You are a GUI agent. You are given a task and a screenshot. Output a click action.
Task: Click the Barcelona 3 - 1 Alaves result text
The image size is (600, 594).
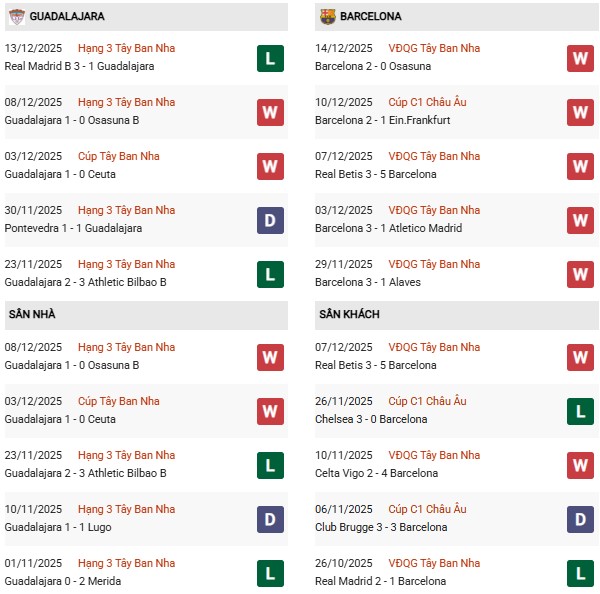point(368,282)
